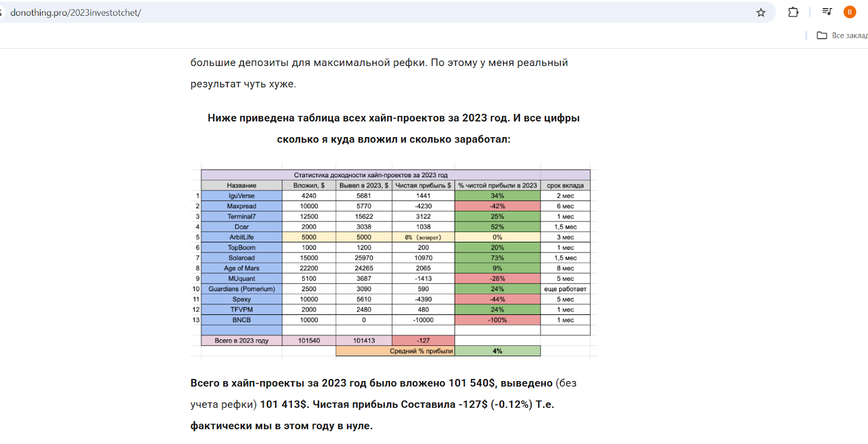Focus the address bar with donothing.pro URL
The width and height of the screenshot is (868, 444).
pyautogui.click(x=380, y=12)
